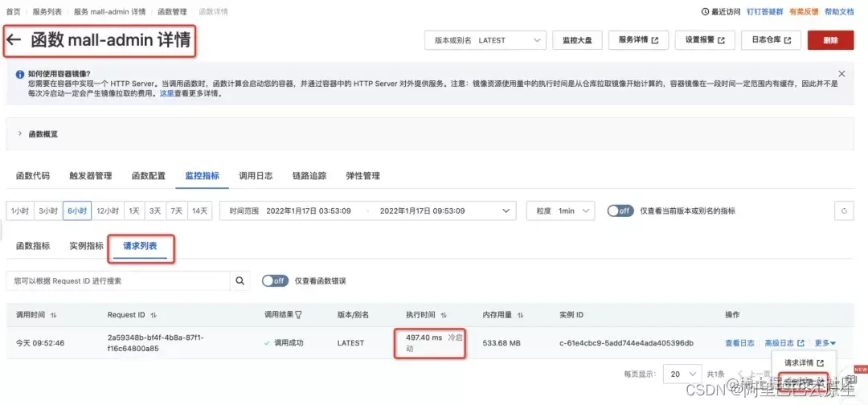Open the 版本或别名 LATEST dropdown
This screenshot has width=868, height=405.
point(485,40)
